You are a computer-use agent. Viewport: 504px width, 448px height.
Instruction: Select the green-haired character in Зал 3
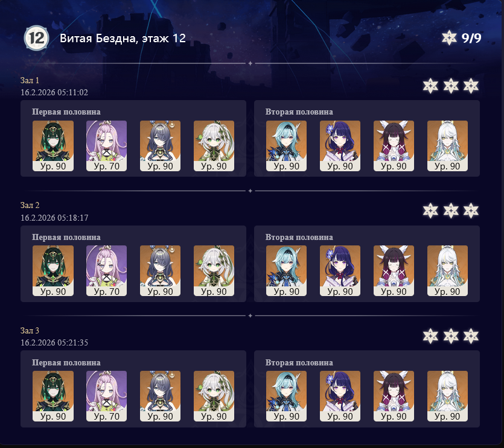point(53,396)
